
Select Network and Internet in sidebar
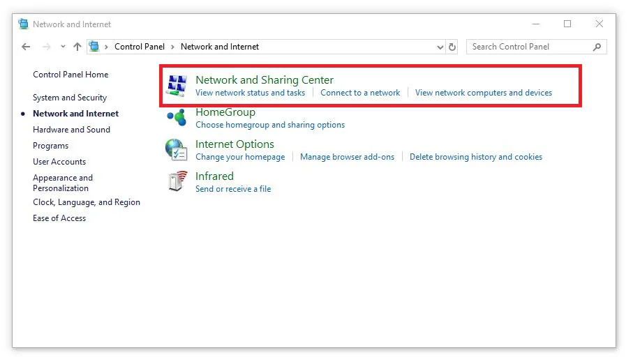[x=76, y=114]
